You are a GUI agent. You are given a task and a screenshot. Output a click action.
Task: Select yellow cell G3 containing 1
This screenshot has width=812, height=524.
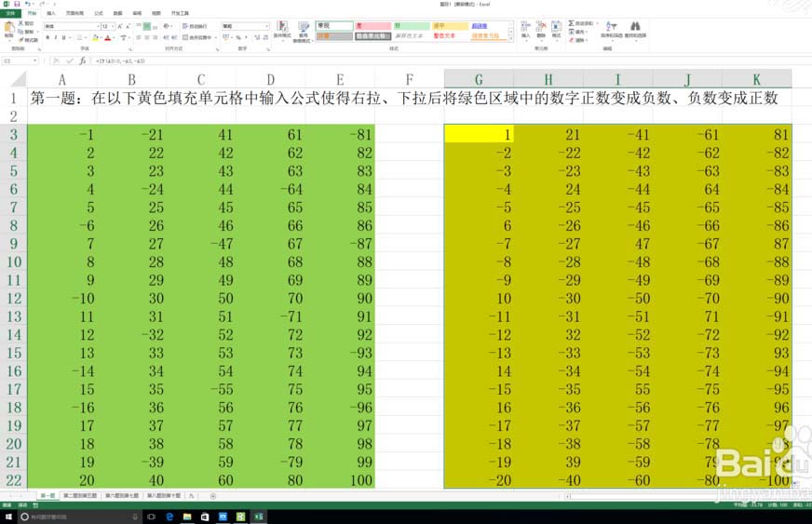coord(479,134)
